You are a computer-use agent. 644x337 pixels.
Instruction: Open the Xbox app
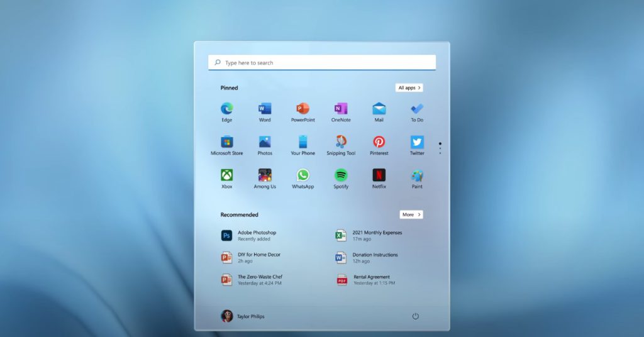click(x=226, y=179)
